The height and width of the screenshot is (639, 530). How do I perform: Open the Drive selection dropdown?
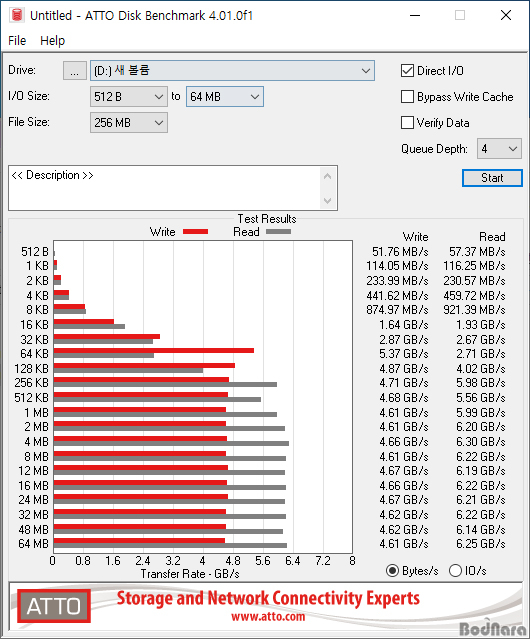(x=232, y=71)
